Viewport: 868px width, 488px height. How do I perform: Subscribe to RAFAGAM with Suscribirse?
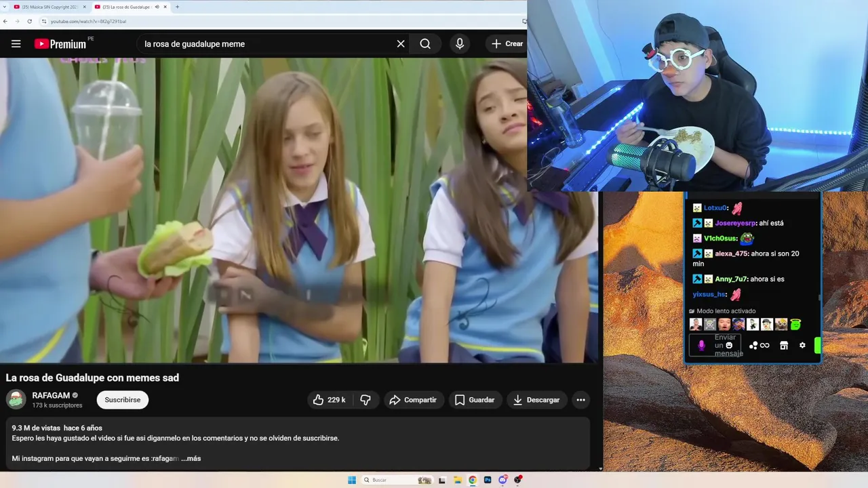click(123, 400)
